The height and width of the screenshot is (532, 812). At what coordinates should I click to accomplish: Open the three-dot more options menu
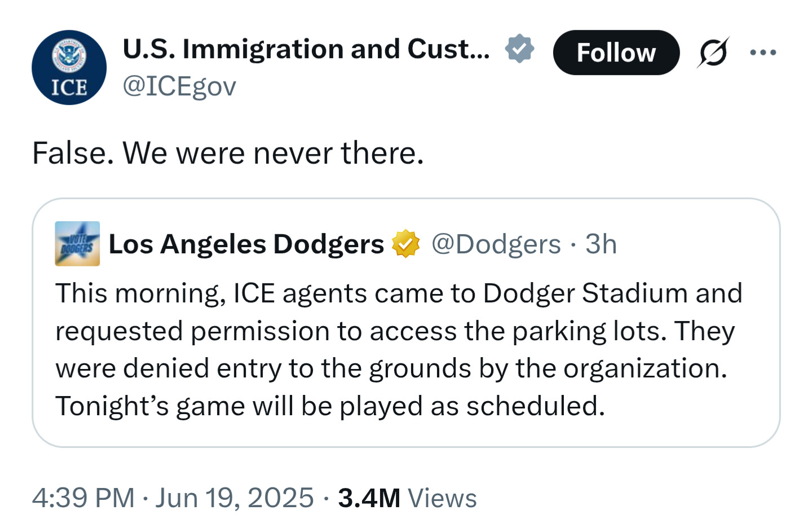pos(764,52)
